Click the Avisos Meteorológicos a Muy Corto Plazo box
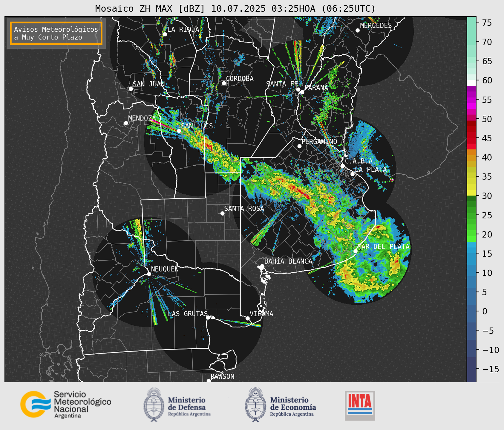Viewport: 504px width, 430px height. pos(56,33)
